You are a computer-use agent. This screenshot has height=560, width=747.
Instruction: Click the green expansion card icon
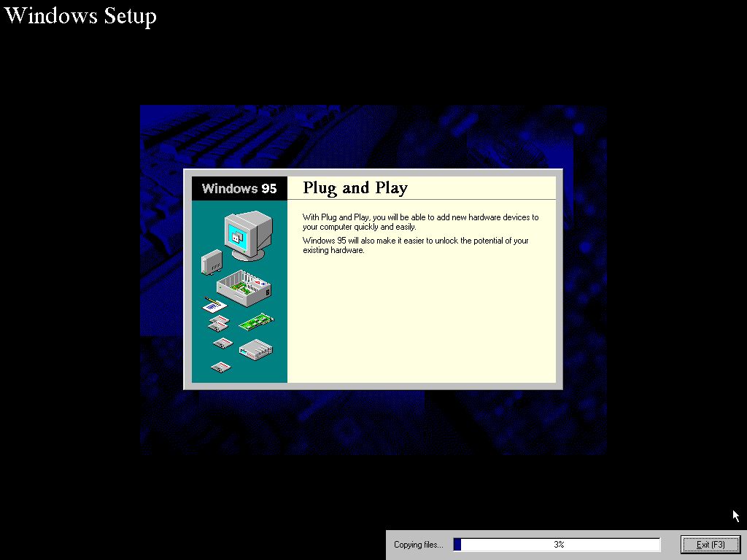tap(256, 322)
